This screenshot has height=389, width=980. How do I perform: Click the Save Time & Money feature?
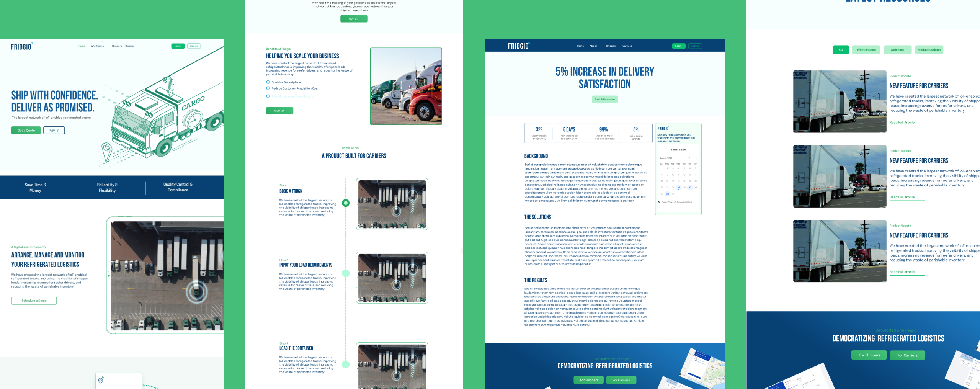pos(35,188)
